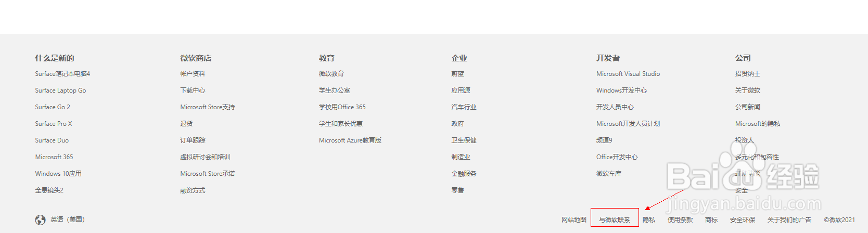Go to 下载中心
The width and height of the screenshot is (868, 233).
point(193,90)
